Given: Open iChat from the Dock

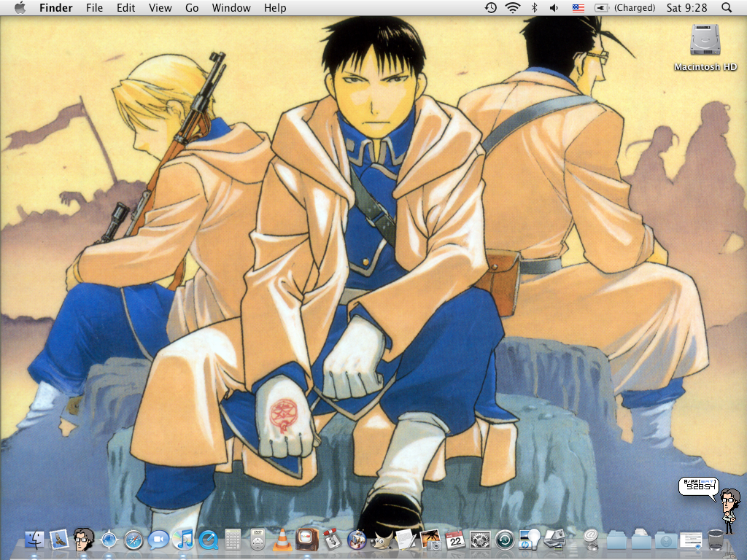Looking at the screenshot, I should [158, 540].
